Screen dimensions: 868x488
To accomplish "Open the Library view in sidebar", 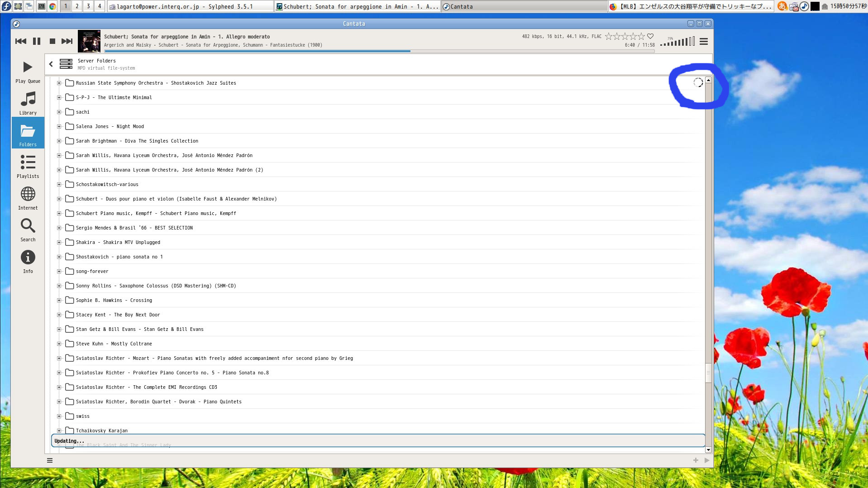I will click(x=28, y=103).
